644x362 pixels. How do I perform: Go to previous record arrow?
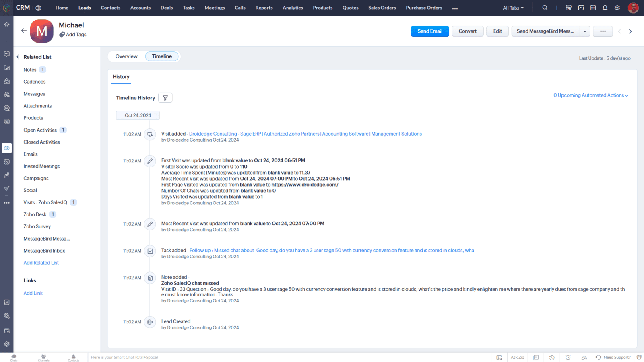click(x=619, y=31)
